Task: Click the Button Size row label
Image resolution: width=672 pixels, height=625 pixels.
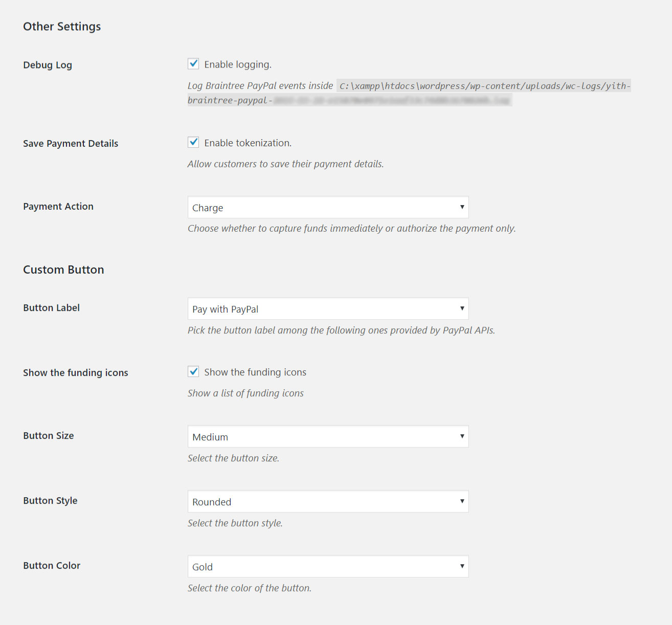Action: [49, 436]
